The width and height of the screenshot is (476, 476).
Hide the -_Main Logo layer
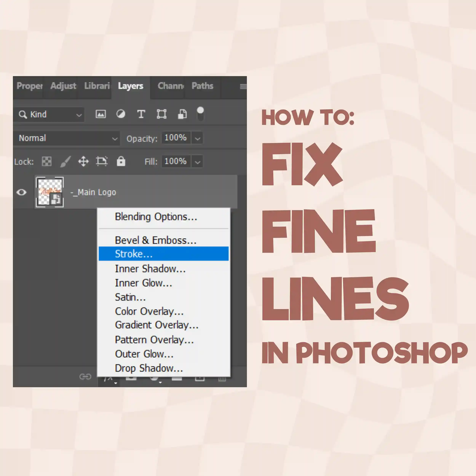click(x=22, y=192)
